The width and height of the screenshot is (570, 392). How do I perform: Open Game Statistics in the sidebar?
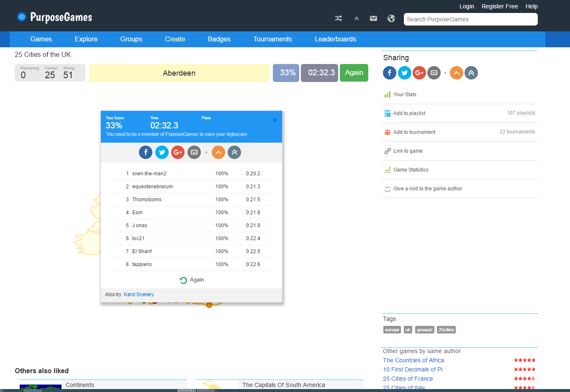[411, 170]
